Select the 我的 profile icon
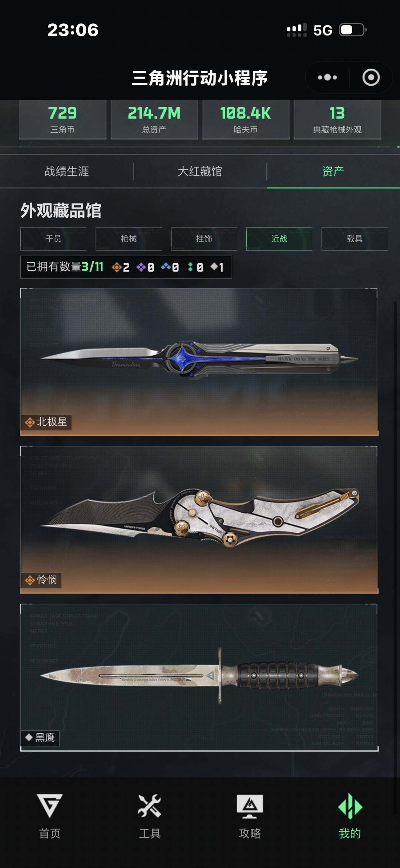The height and width of the screenshot is (868, 400). click(x=350, y=806)
